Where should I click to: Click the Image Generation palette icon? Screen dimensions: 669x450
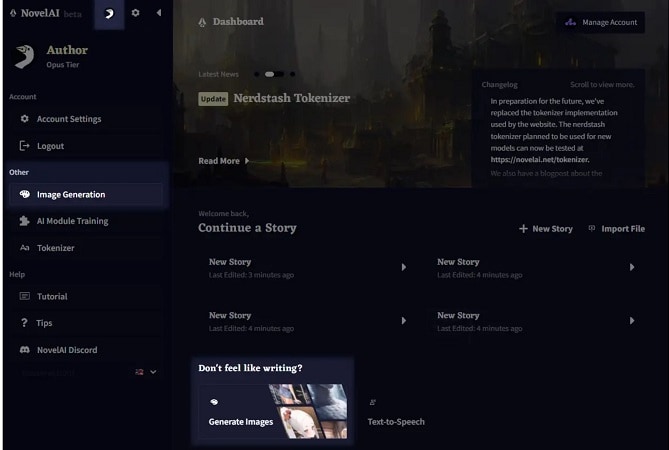(25, 194)
